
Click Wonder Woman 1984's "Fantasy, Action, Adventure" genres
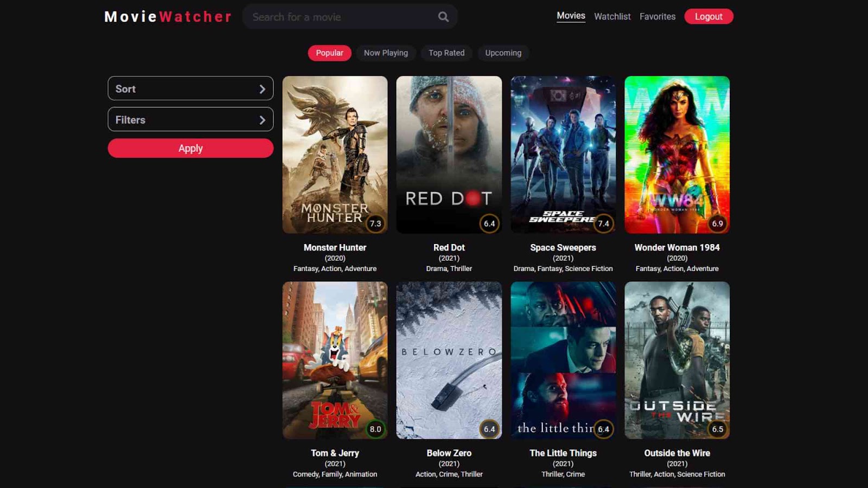pyautogui.click(x=677, y=268)
